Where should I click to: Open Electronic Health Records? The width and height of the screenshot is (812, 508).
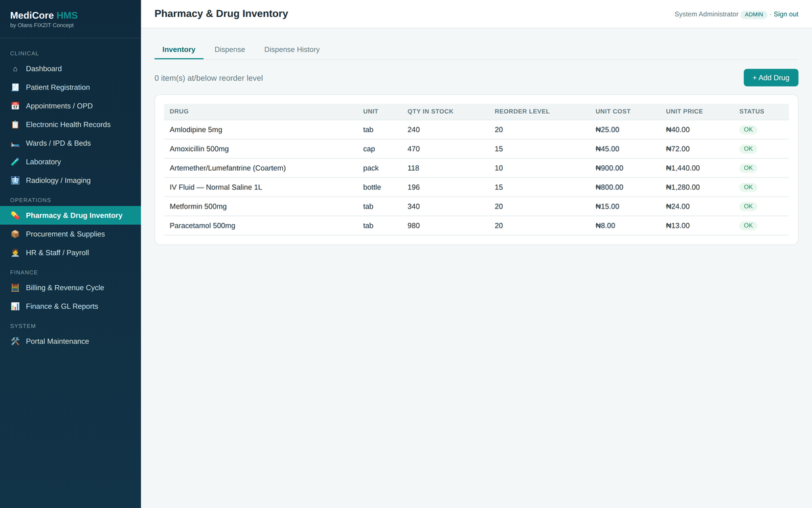[x=70, y=125]
